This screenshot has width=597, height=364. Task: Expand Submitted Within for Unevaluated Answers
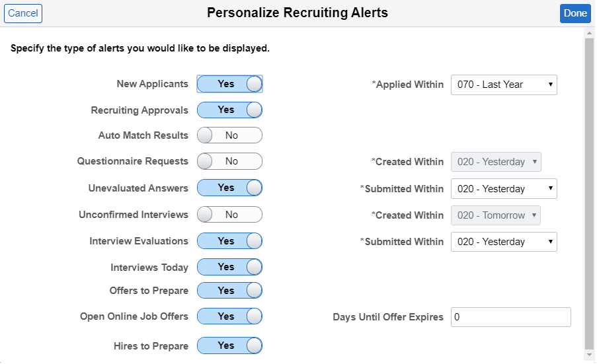point(504,189)
